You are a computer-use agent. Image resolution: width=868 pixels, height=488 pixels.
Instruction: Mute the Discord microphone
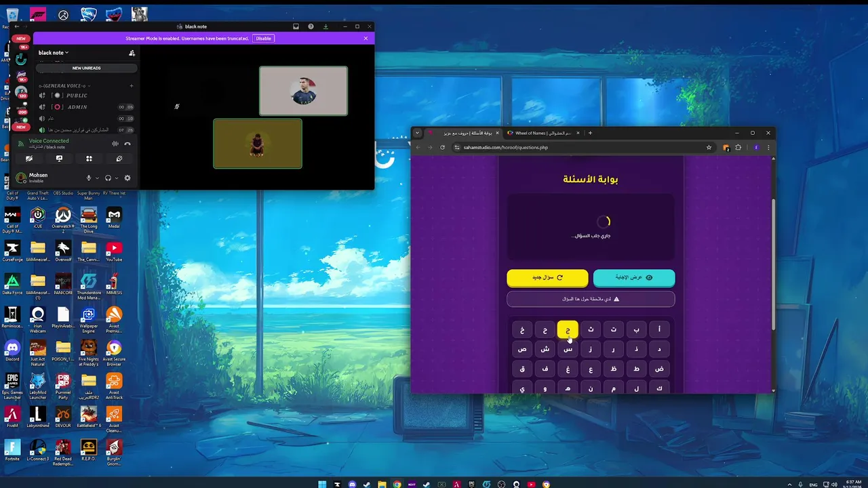pos(88,178)
